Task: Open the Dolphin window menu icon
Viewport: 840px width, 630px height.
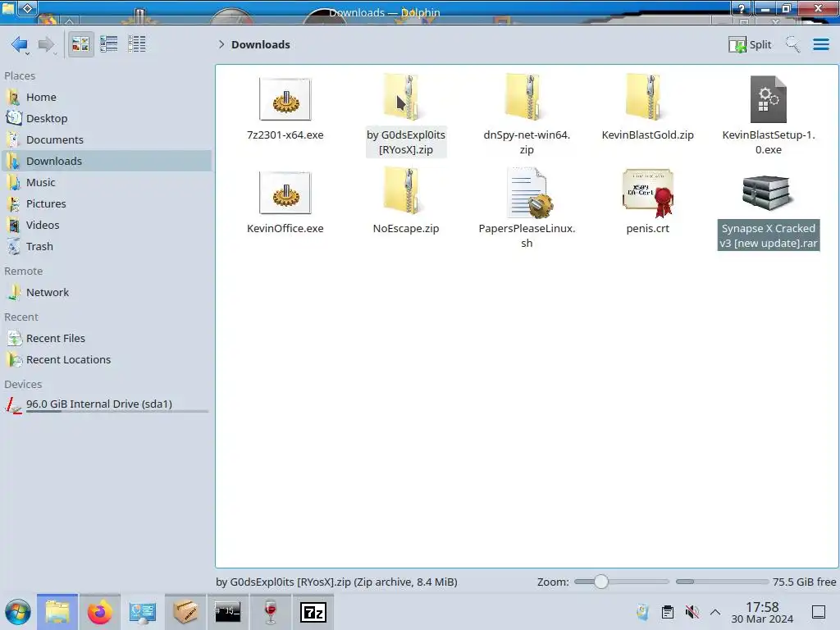Action: coord(7,8)
